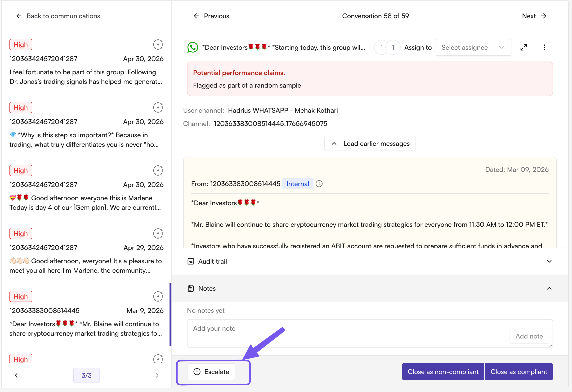Click the Audit trail document icon
Viewport: 572px width, 392px height.
[x=191, y=261]
